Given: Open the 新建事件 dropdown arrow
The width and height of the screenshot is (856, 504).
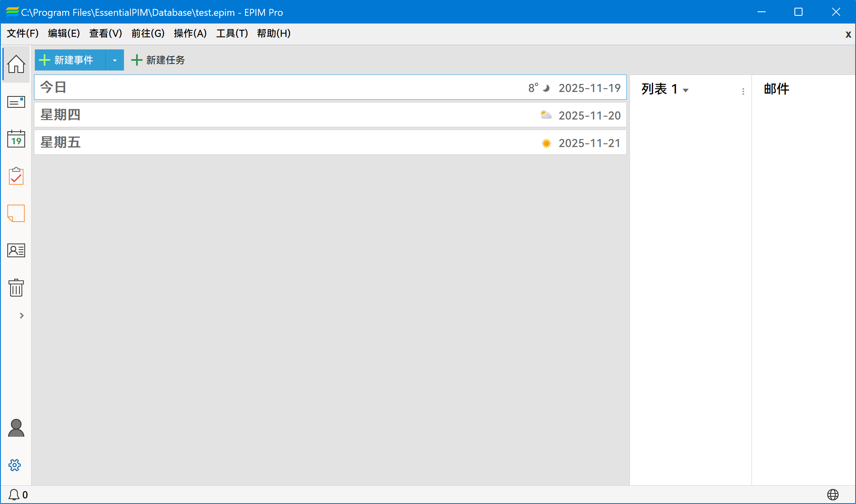Looking at the screenshot, I should [115, 60].
